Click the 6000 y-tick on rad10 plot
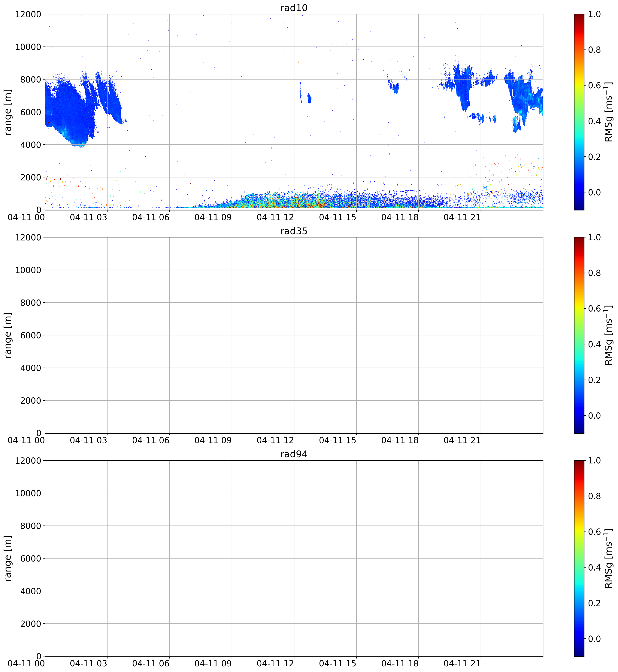618x672 pixels. point(31,112)
